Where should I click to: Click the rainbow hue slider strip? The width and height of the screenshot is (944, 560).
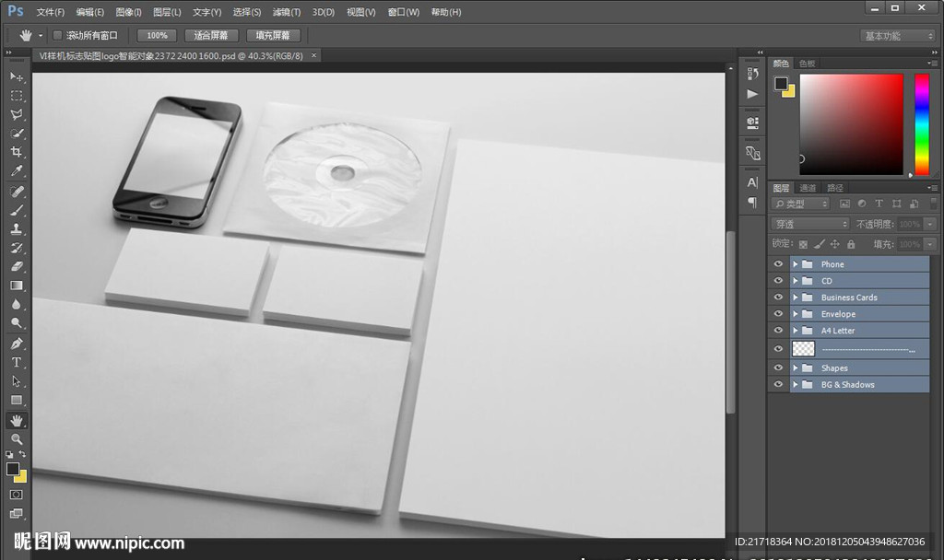(x=921, y=124)
